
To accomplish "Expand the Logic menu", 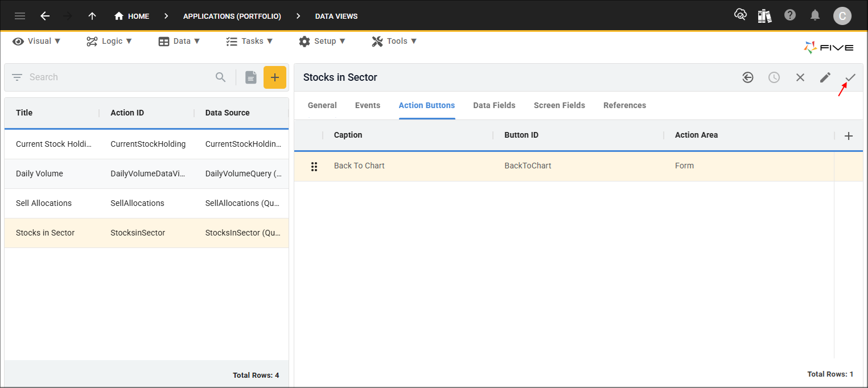I will tap(109, 41).
